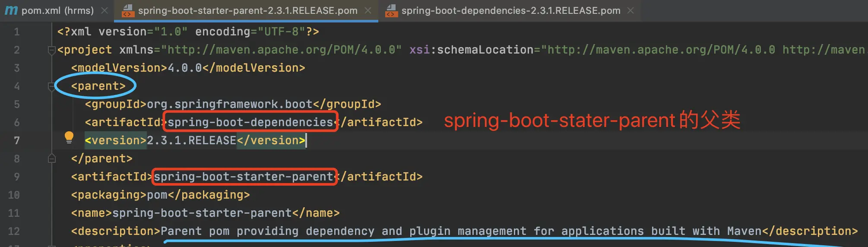The width and height of the screenshot is (868, 247).
Task: Place cursor in the 2.3.1.RELEASE version value
Action: coord(191,141)
